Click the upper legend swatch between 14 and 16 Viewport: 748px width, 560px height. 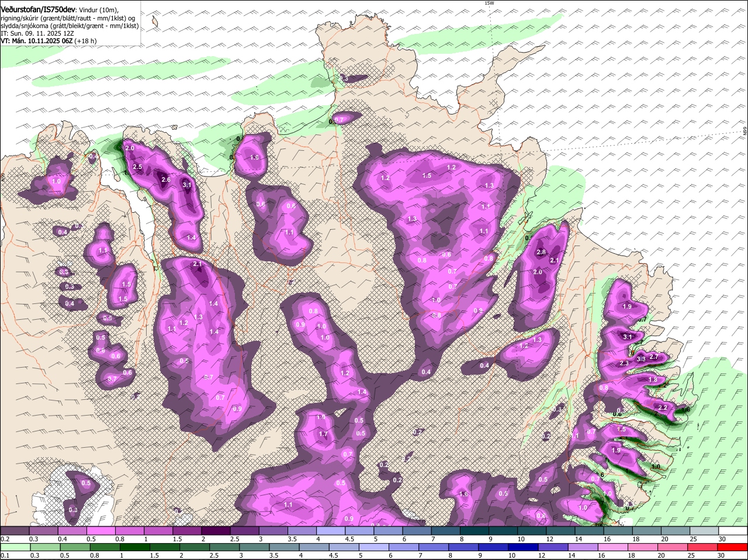[590, 530]
